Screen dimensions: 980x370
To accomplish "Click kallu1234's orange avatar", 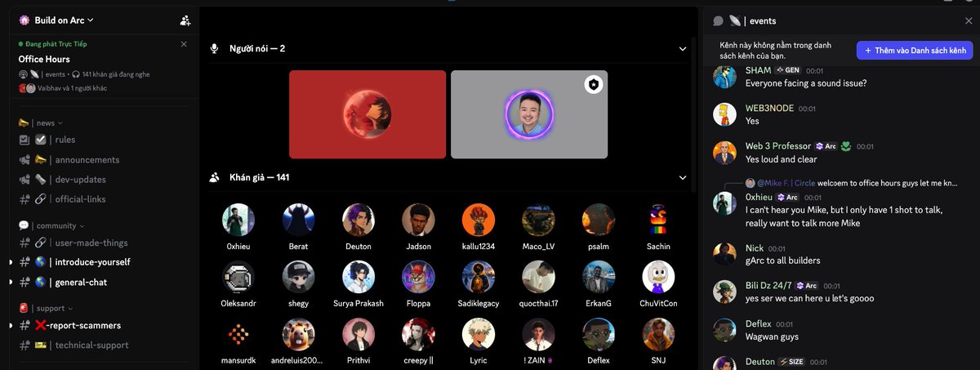I will pyautogui.click(x=479, y=220).
